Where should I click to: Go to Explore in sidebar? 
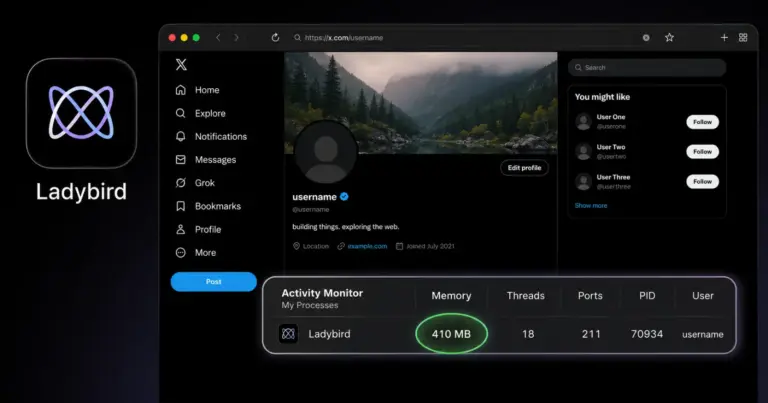click(200, 113)
